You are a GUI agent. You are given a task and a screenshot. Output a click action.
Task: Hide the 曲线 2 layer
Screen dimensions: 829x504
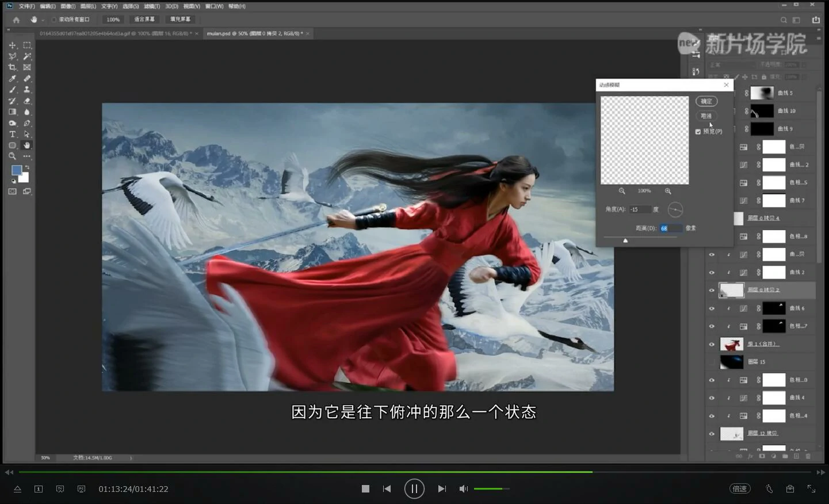pos(712,272)
